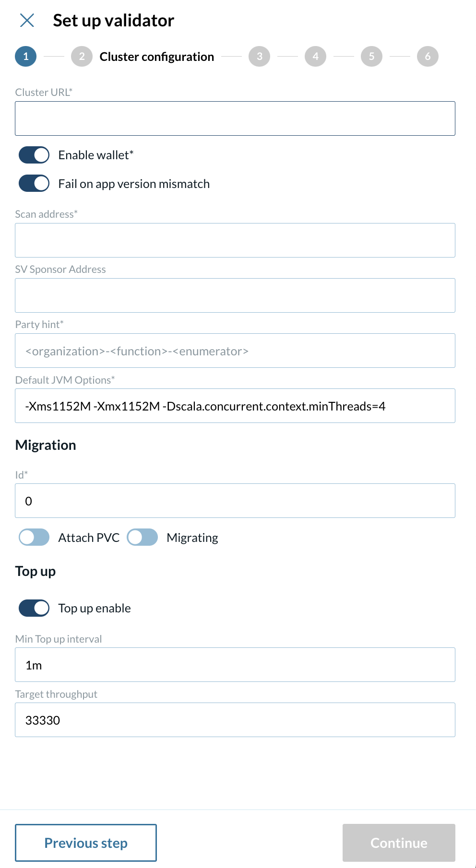Enable the Attach PVC toggle
476x868 pixels.
click(33, 538)
